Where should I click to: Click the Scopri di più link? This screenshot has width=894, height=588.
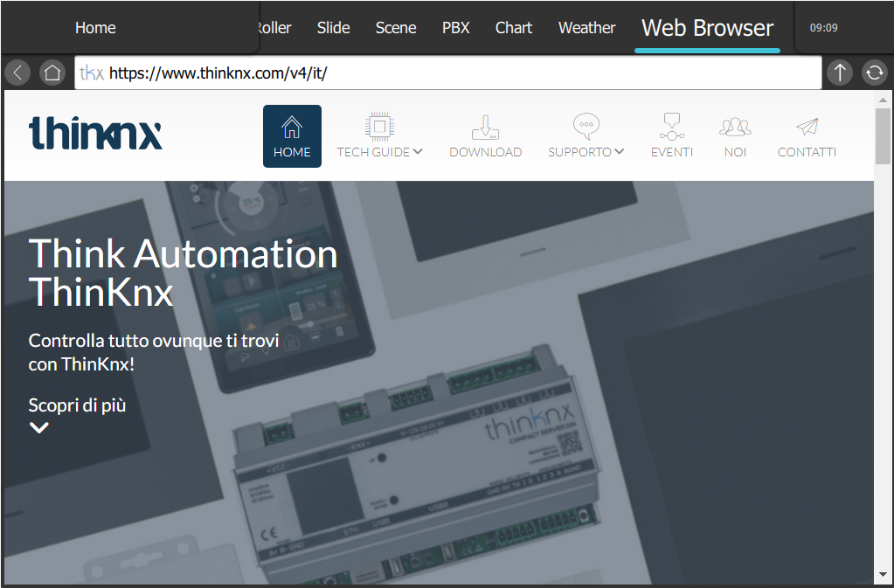(77, 405)
